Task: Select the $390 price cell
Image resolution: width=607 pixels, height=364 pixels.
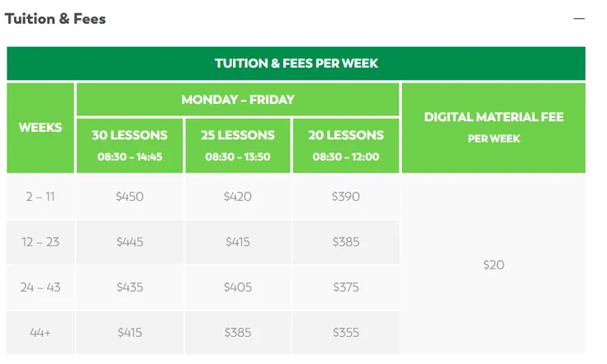Action: coord(345,197)
